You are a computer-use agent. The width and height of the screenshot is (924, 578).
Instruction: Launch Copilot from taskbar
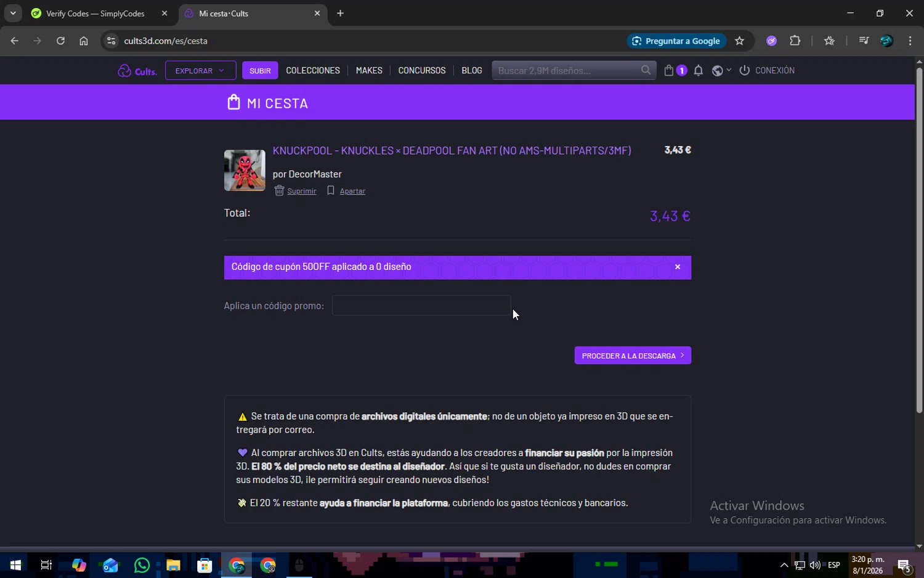point(79,565)
